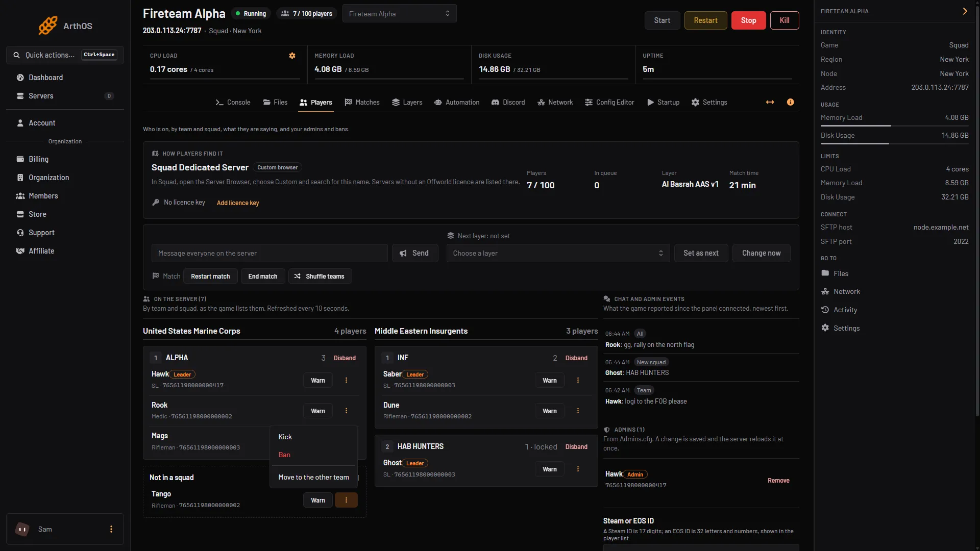Open Ghost's player actions menu

[578, 469]
